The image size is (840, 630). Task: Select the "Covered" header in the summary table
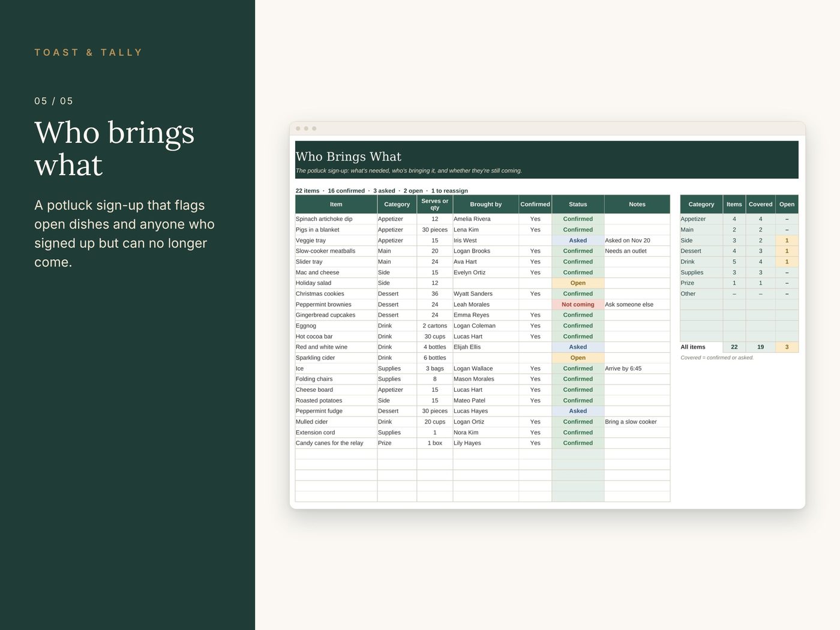tap(761, 204)
